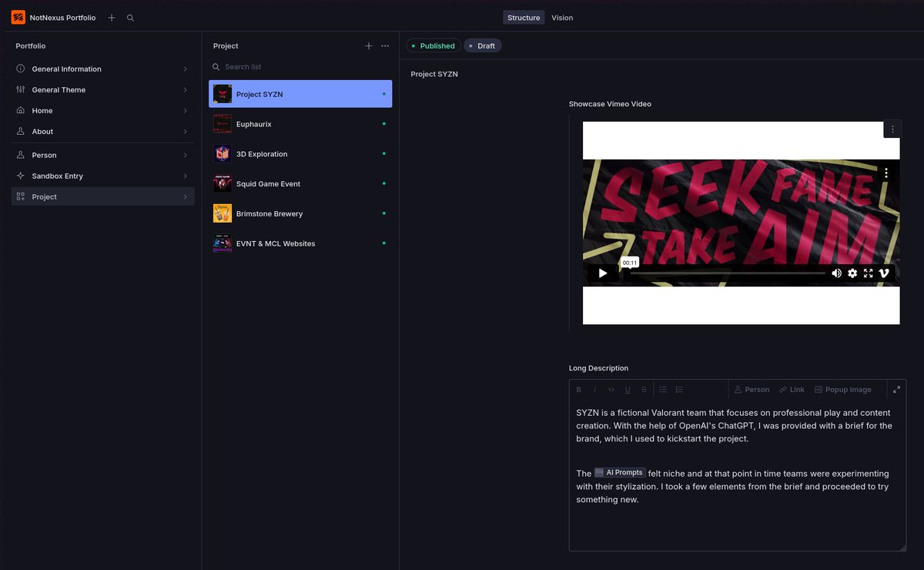Open EVNT & MCL Websites in project list

point(300,243)
